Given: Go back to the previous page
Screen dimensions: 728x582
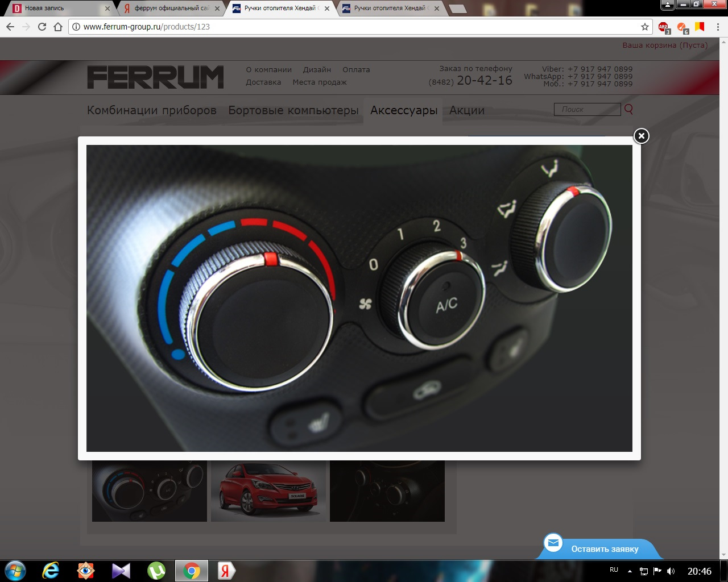Looking at the screenshot, I should [x=10, y=27].
